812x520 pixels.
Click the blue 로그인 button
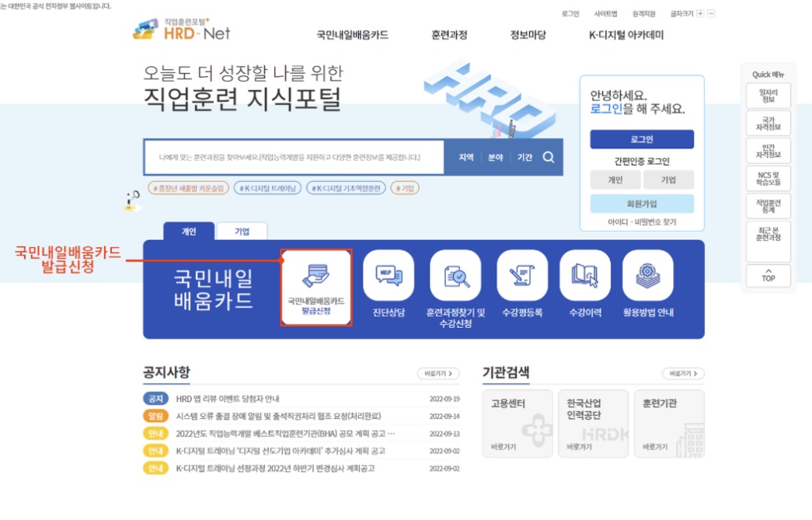click(642, 139)
